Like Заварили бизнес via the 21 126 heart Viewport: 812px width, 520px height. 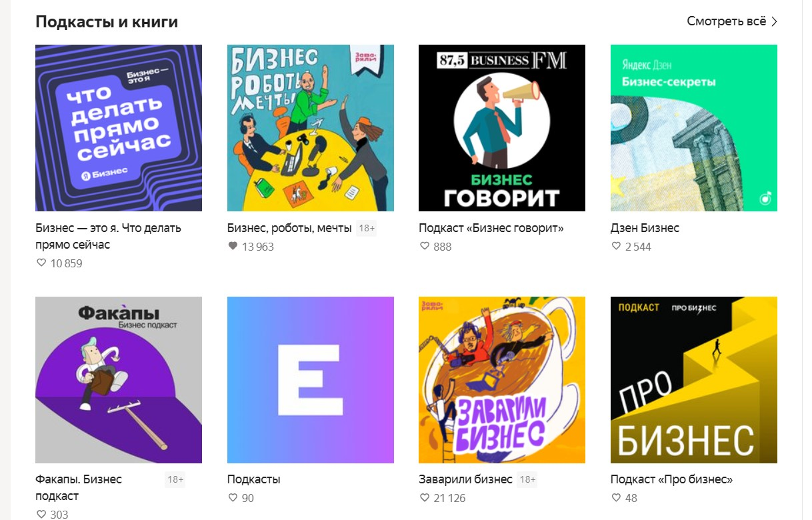(425, 498)
